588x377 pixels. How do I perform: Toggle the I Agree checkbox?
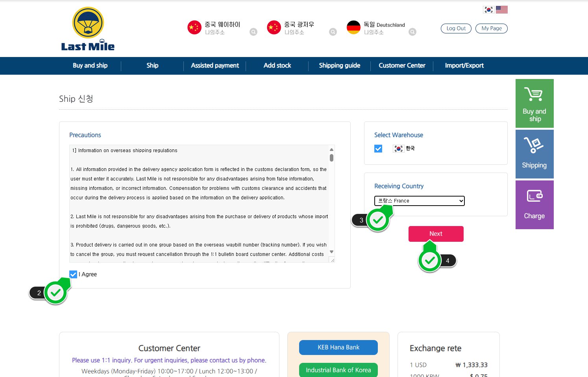(73, 274)
